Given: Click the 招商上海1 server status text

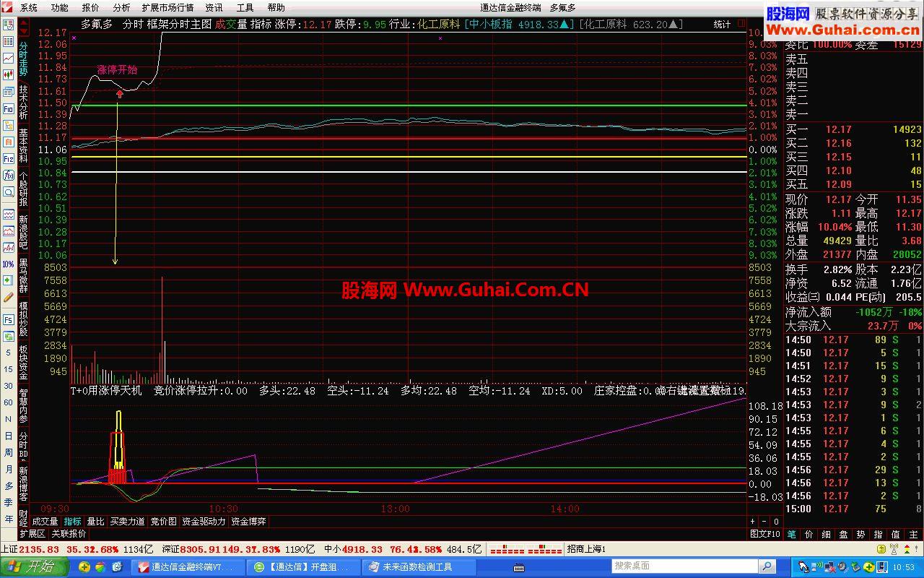Looking at the screenshot, I should click(586, 550).
